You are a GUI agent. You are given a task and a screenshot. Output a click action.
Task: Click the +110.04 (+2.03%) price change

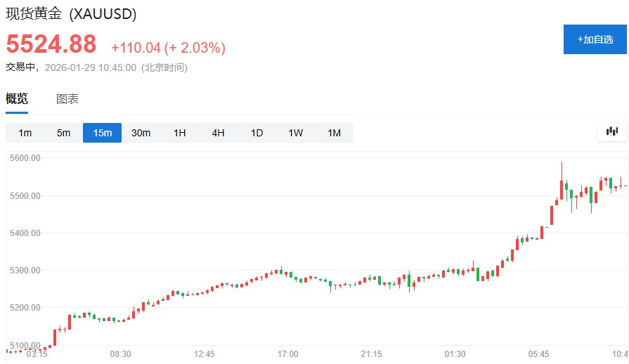[168, 48]
